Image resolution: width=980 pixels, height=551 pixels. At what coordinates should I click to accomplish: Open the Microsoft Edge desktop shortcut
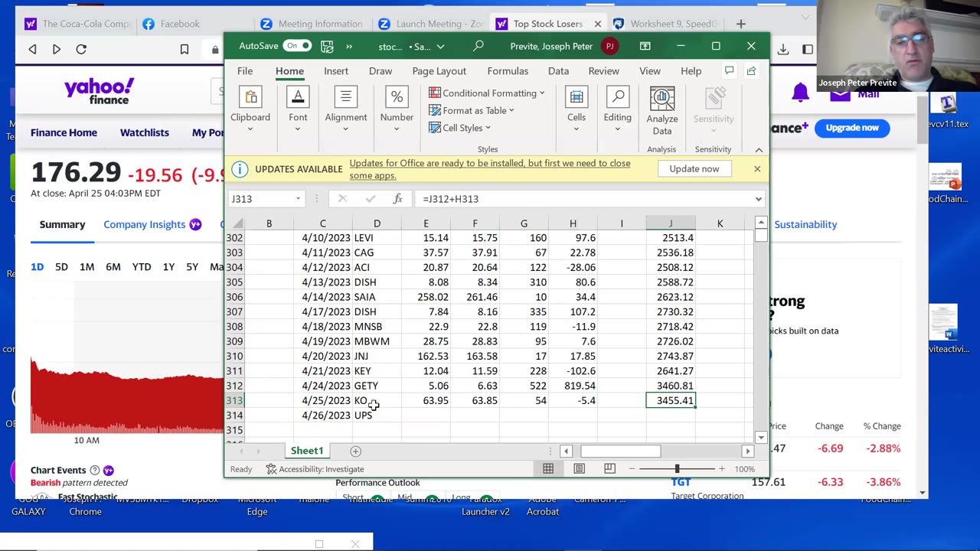[x=257, y=506]
